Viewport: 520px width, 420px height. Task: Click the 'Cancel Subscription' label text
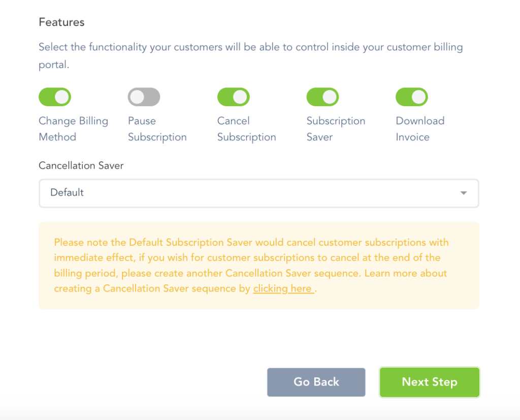(246, 129)
